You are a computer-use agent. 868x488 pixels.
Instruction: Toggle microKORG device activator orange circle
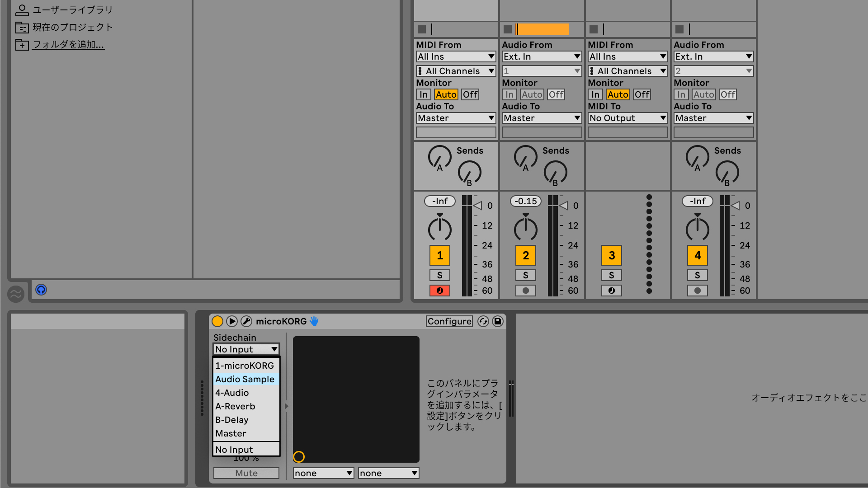[x=217, y=321]
